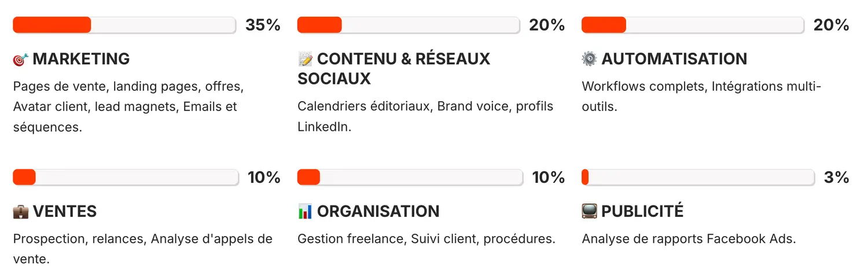Click the briefcase icon beside VENTES
868x280 pixels.
pyautogui.click(x=20, y=212)
